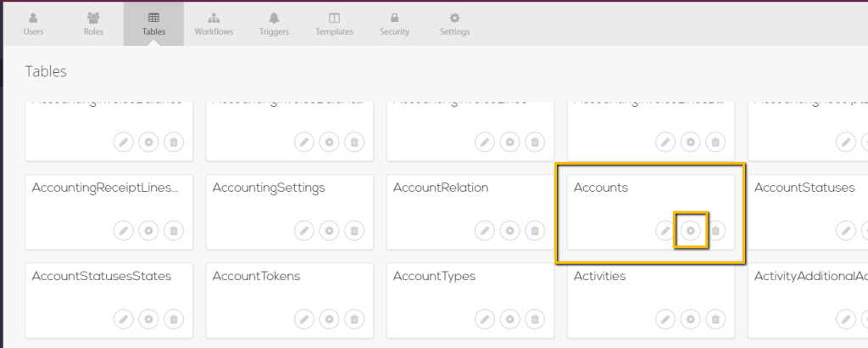Switch to the Security tab

coord(394,24)
